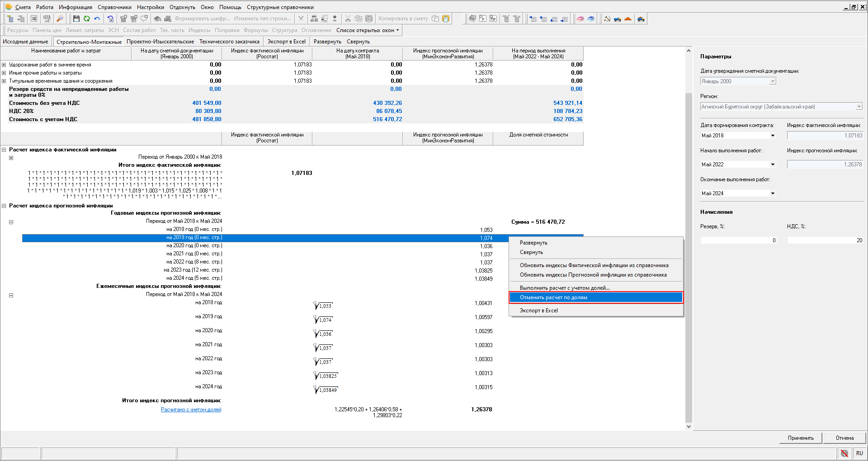This screenshot has height=461, width=868.
Task: Click the save floppy disk icon
Action: click(76, 19)
